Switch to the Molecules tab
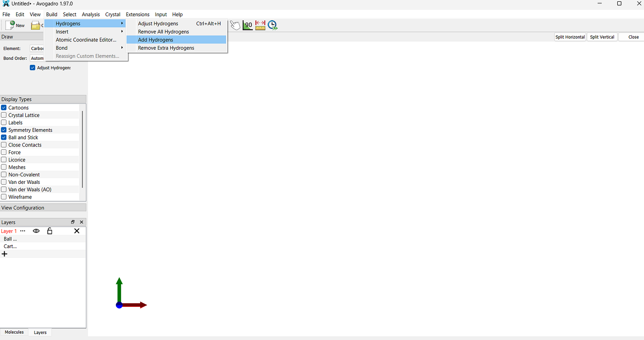The height and width of the screenshot is (340, 644). [14, 332]
